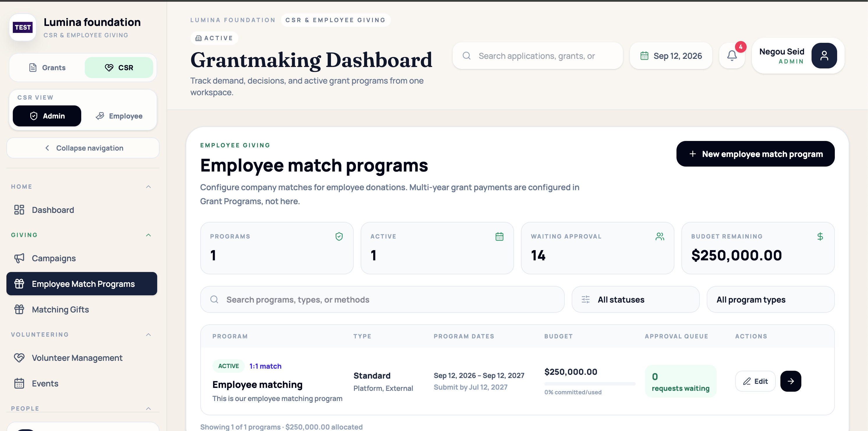Go to Dashboard in sidebar

coord(82,210)
